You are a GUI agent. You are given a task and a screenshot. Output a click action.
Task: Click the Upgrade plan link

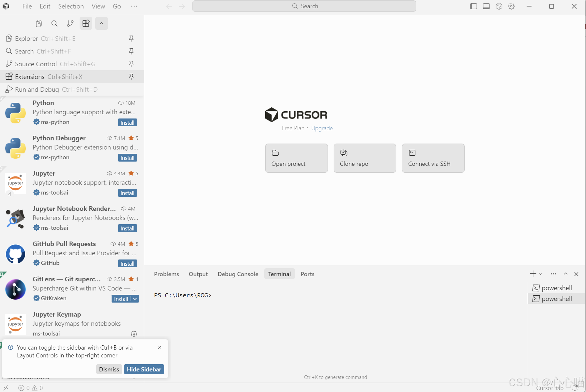coord(322,128)
